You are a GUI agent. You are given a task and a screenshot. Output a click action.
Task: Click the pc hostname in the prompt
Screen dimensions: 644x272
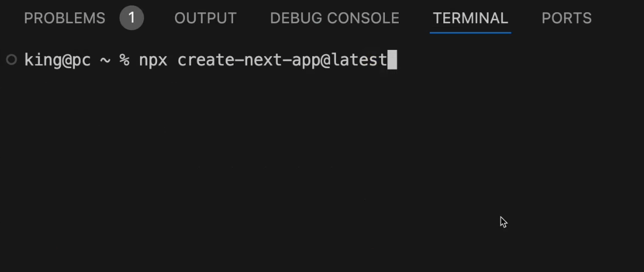click(x=81, y=60)
